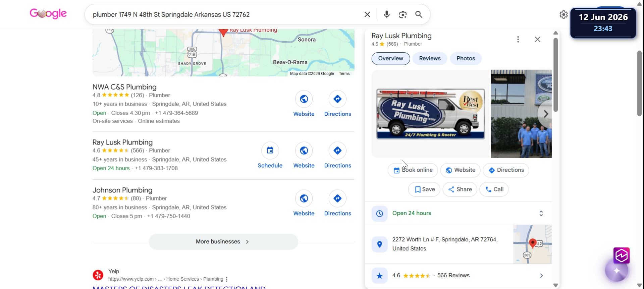Open more options menu in Ray Lusk panel

click(x=518, y=40)
